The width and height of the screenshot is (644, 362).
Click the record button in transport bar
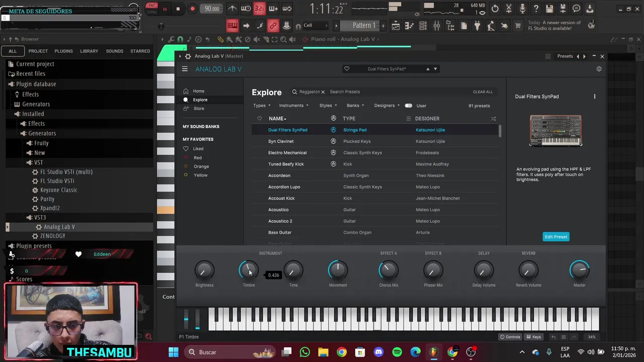[192, 9]
